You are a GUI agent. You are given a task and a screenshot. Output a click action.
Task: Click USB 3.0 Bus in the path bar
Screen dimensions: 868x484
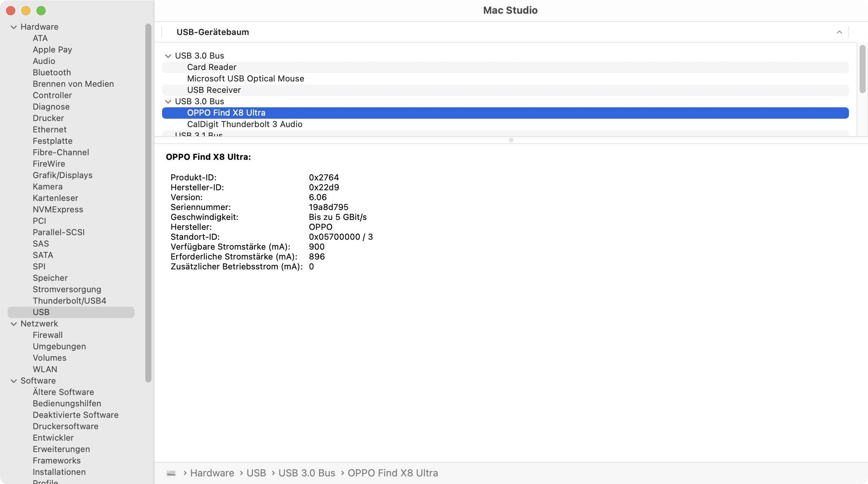pos(307,473)
